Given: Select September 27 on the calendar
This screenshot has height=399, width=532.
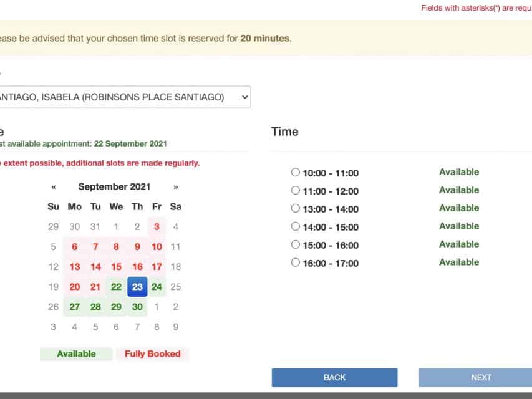Looking at the screenshot, I should 75,307.
